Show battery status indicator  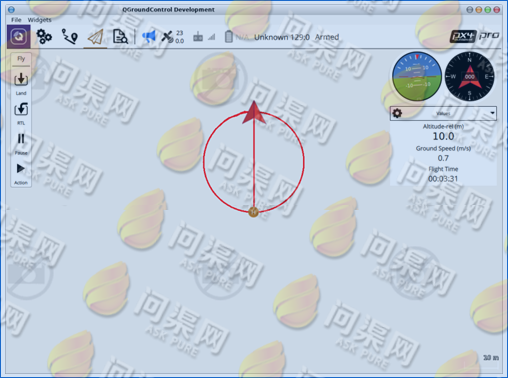[x=237, y=37]
